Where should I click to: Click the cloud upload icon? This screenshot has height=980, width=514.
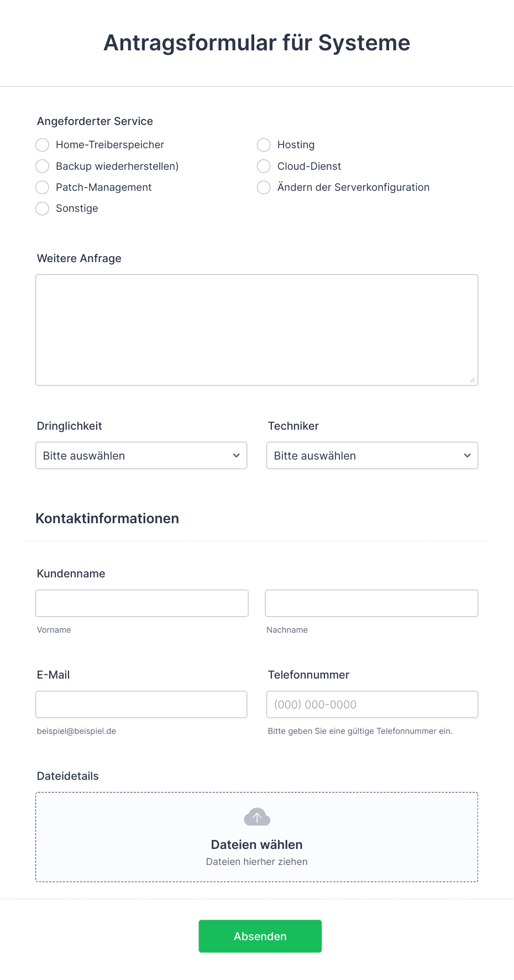257,817
